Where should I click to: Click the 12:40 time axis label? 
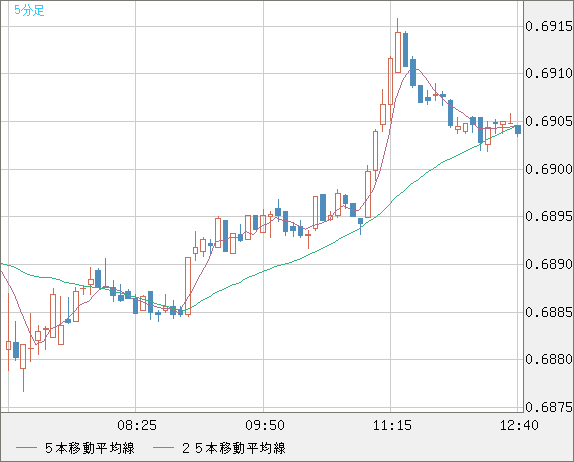pyautogui.click(x=519, y=425)
